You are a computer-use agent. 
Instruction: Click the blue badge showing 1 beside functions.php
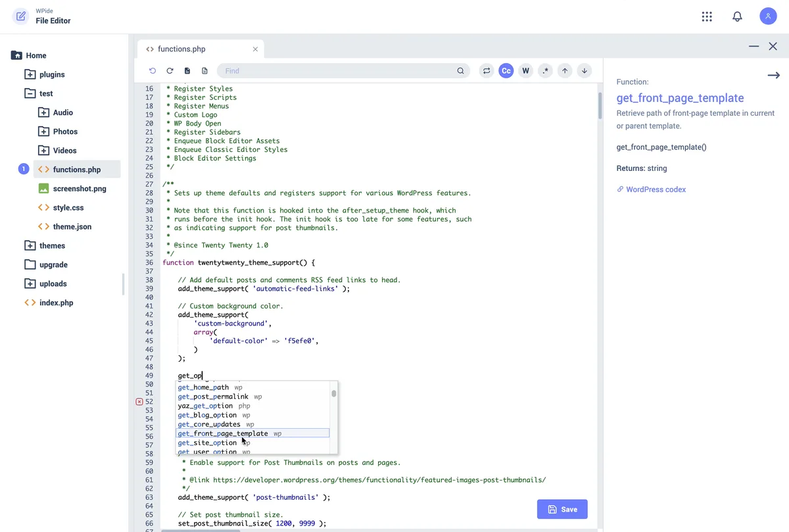tap(24, 170)
